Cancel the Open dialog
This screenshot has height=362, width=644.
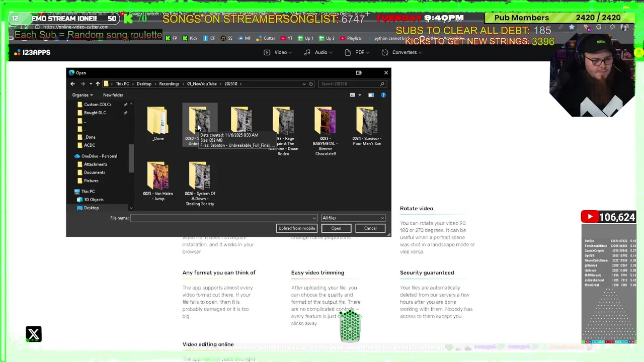pyautogui.click(x=370, y=228)
